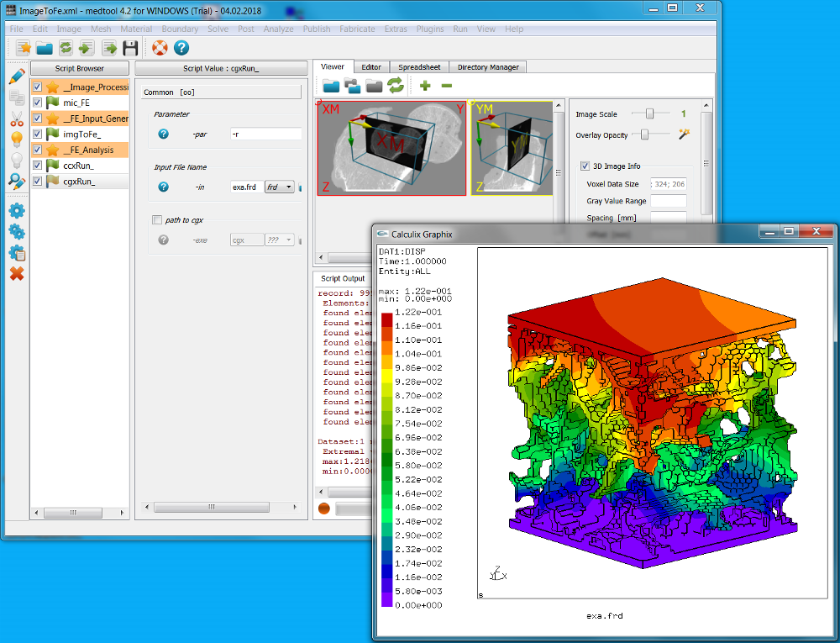Open help for the -in input file
Viewport: 840px width, 643px height.
pyautogui.click(x=164, y=187)
